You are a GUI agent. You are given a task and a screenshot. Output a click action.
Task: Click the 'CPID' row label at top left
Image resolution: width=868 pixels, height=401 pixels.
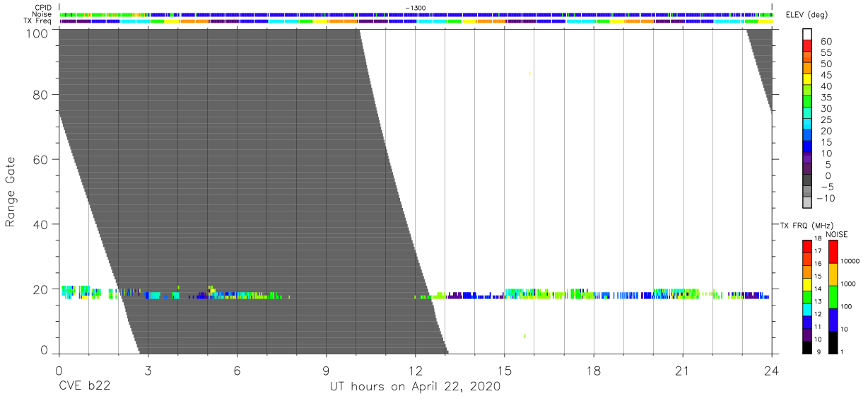(42, 8)
